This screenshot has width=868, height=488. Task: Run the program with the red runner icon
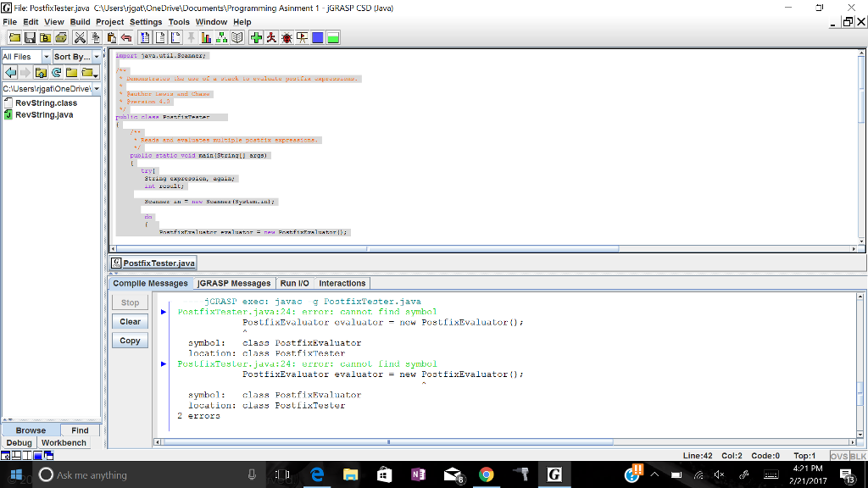tap(271, 37)
